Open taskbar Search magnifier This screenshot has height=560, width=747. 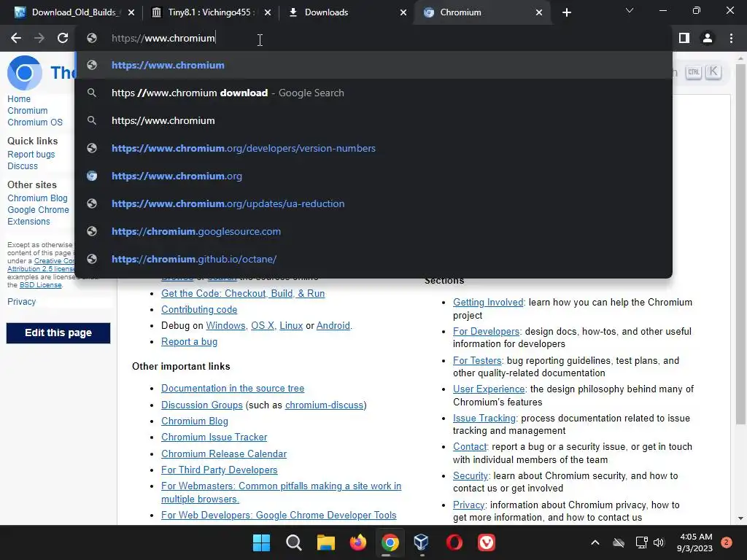[293, 542]
